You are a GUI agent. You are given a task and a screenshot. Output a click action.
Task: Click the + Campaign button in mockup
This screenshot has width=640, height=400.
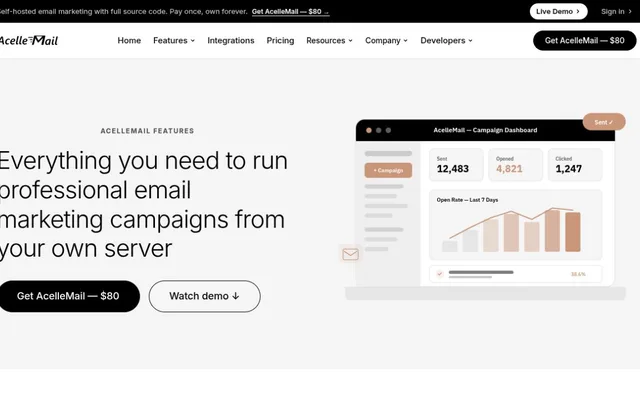388,170
